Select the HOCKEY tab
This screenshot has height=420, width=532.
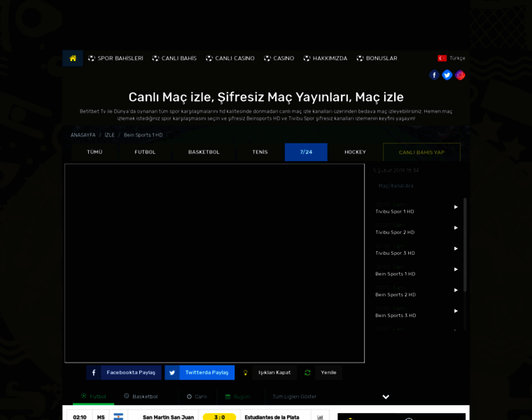click(355, 152)
